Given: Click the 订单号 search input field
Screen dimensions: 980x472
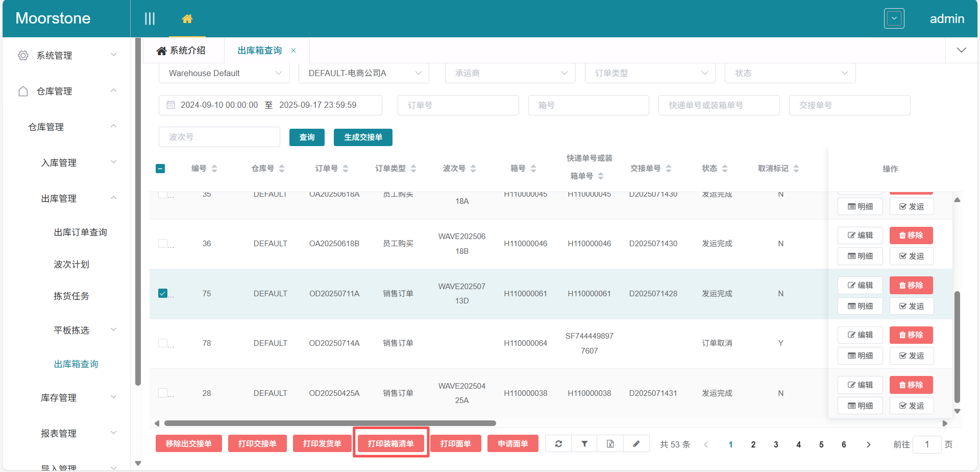Looking at the screenshot, I should (x=458, y=105).
